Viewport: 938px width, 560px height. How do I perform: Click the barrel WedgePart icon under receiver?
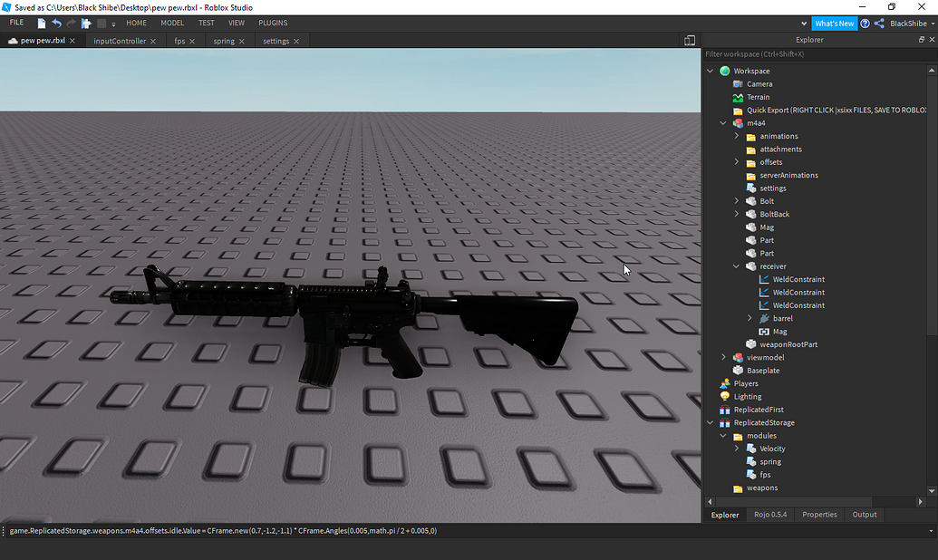tap(766, 318)
